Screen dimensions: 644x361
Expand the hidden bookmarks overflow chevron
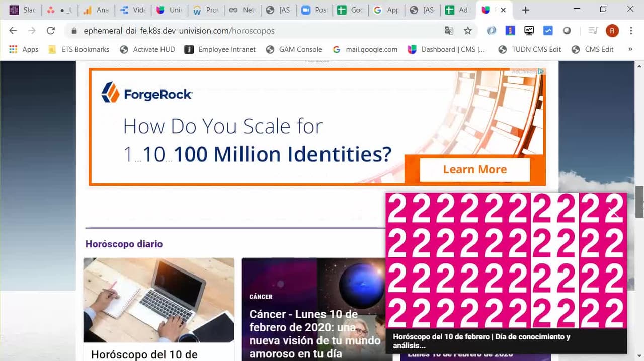(x=630, y=49)
